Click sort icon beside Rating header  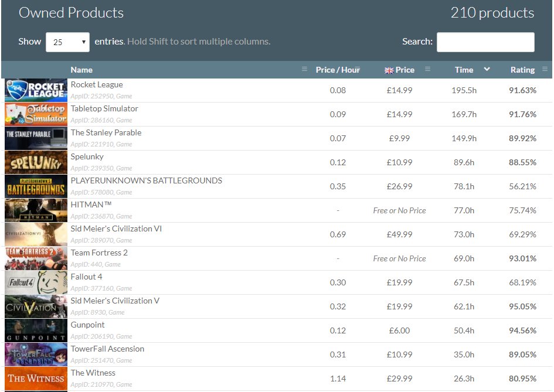(545, 69)
